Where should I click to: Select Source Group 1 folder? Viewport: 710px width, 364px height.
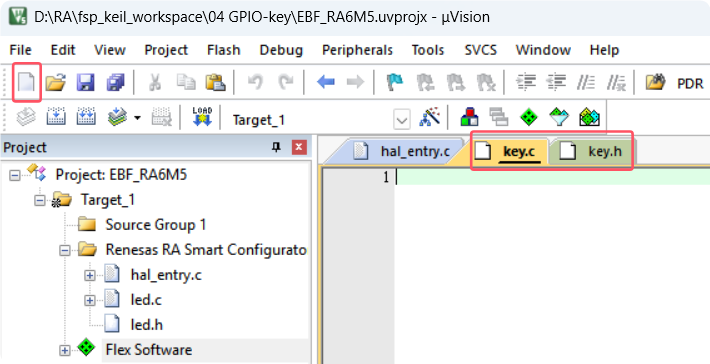155,225
